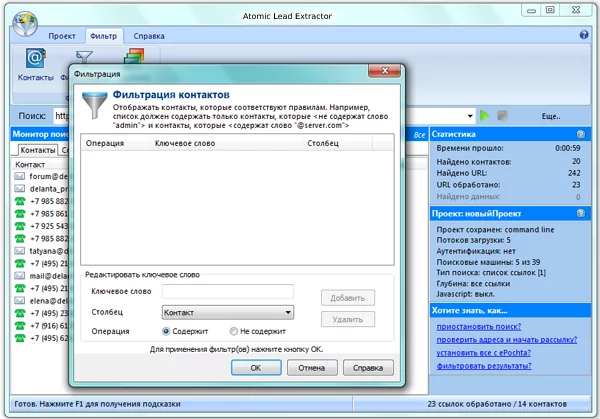
Task: Click the Поисковые машины: 5 из 39 line
Action: coord(488,262)
